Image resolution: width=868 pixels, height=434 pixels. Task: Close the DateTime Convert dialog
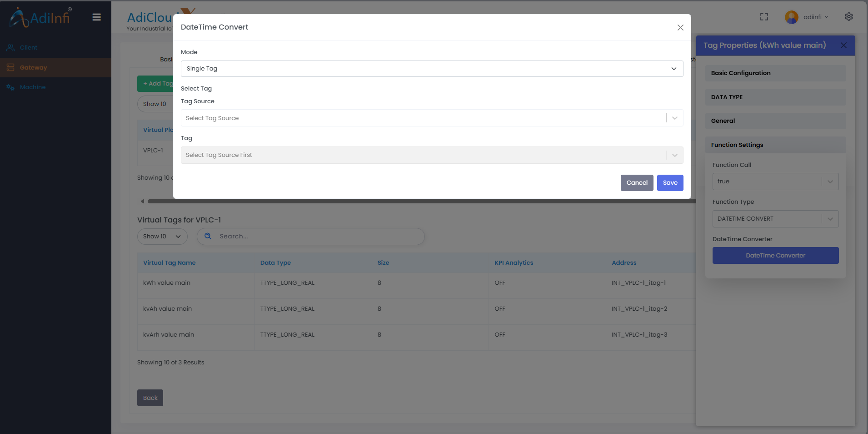click(x=680, y=28)
